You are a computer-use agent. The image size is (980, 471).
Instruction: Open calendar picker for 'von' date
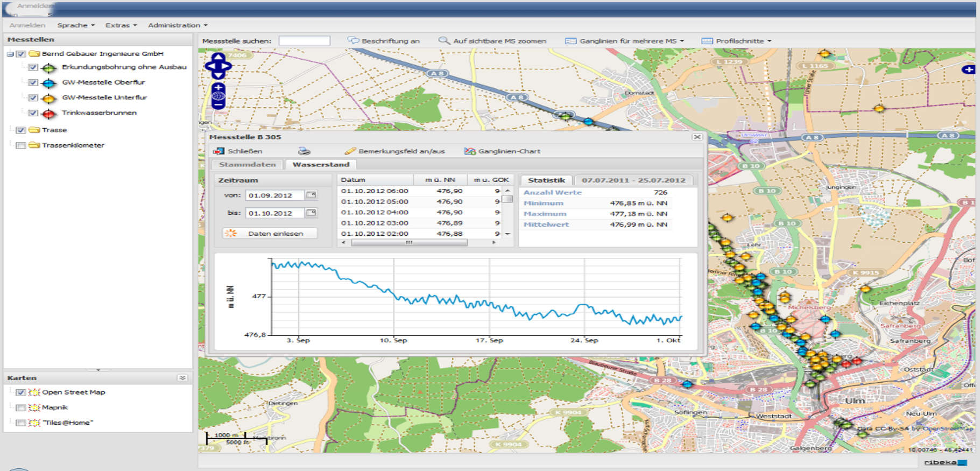pos(311,195)
